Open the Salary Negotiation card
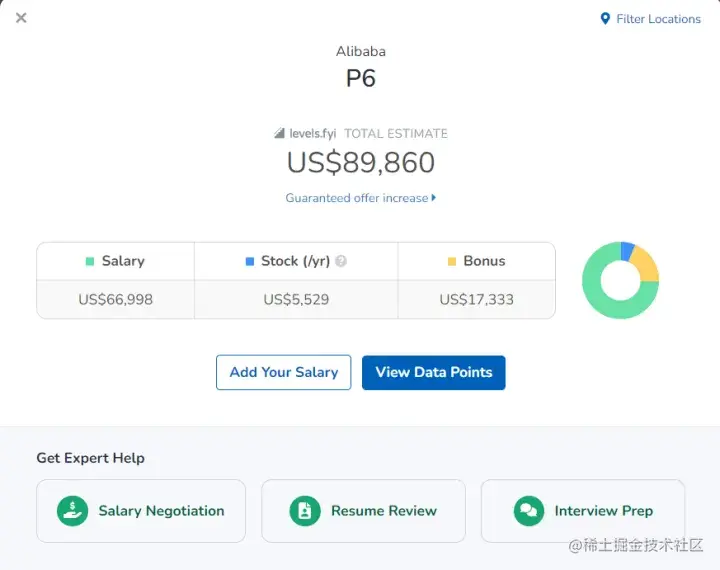 (141, 511)
